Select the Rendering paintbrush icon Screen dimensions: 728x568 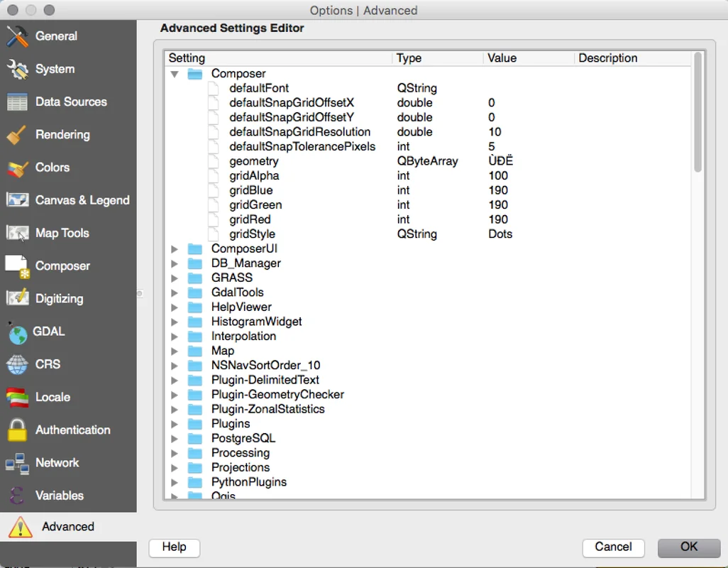17,135
